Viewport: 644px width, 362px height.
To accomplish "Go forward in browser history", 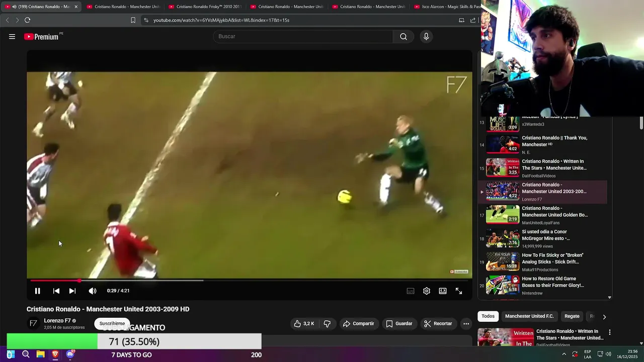I will pos(17,20).
